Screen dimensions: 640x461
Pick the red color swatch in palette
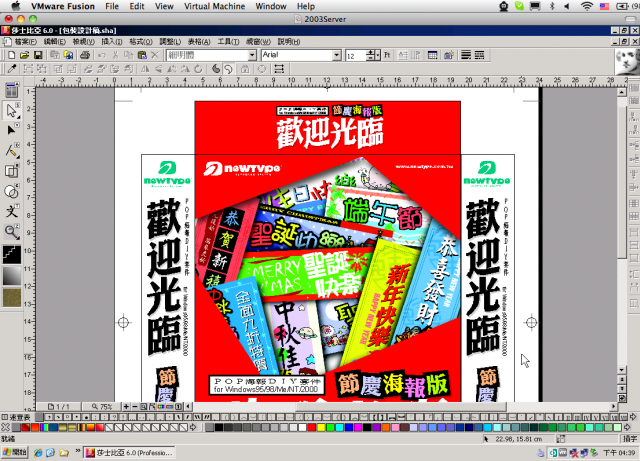[x=312, y=428]
